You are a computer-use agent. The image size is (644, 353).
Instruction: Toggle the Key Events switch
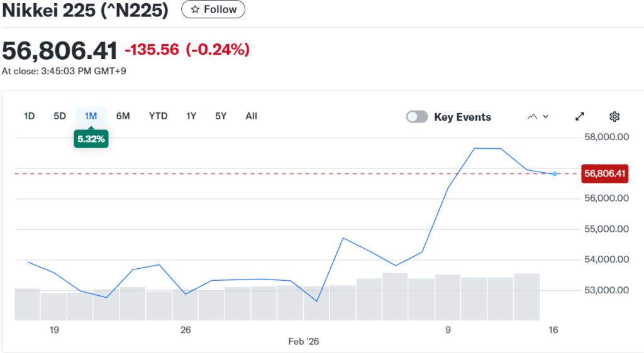coord(417,117)
